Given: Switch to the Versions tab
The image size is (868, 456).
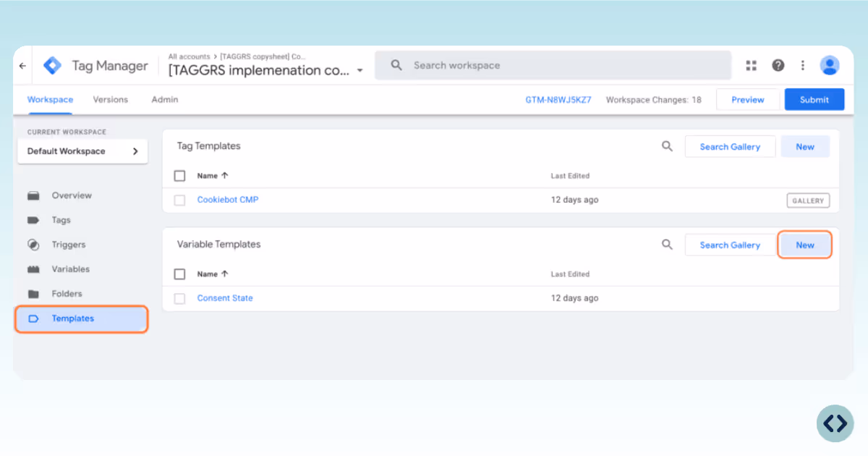Looking at the screenshot, I should [111, 100].
